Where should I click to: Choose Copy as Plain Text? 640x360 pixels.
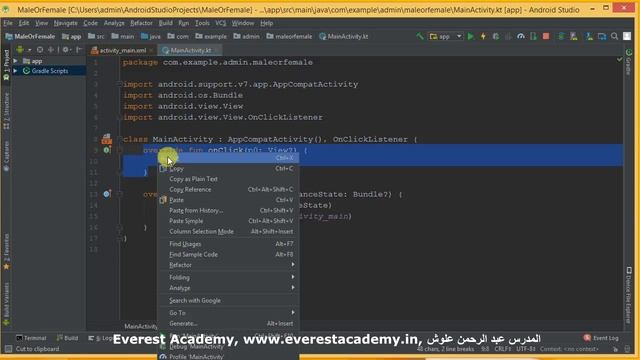pos(228,179)
